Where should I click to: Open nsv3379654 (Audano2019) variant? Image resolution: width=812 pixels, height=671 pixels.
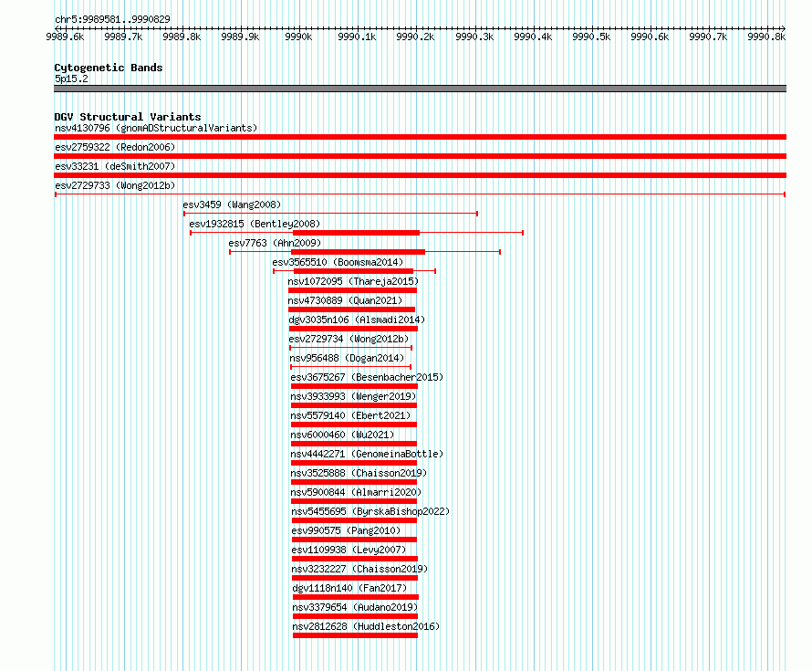pyautogui.click(x=355, y=607)
